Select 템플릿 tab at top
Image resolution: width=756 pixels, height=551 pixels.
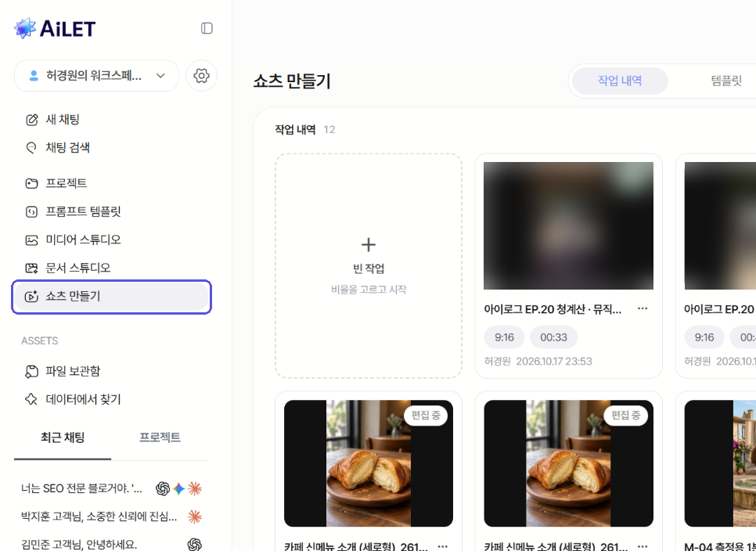tap(726, 81)
